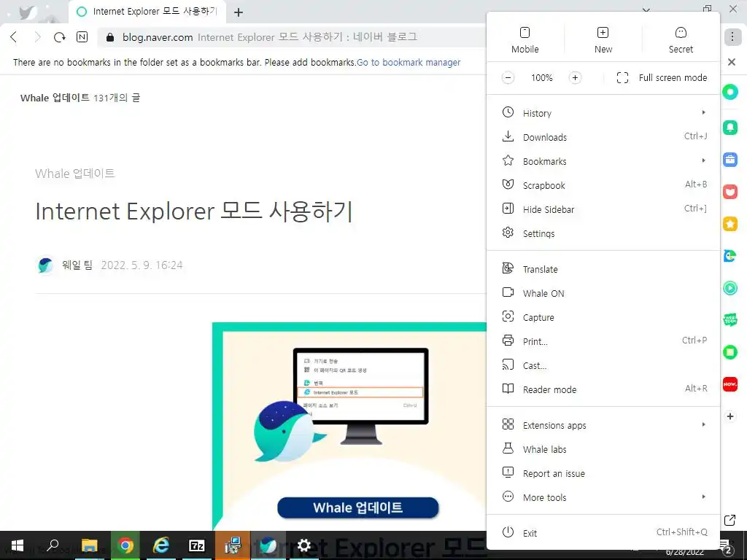The height and width of the screenshot is (560, 747).
Task: Select Hide Sidebar option
Action: pyautogui.click(x=603, y=209)
